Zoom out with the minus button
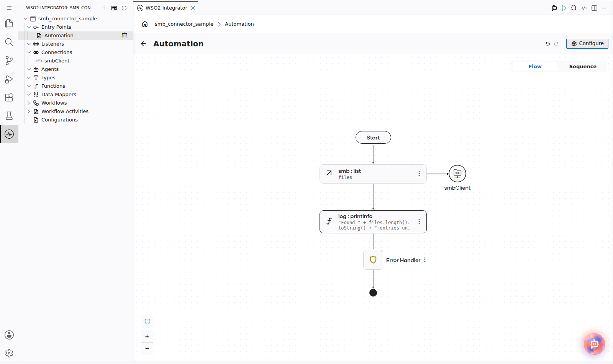The width and height of the screenshot is (613, 364). pos(147,349)
